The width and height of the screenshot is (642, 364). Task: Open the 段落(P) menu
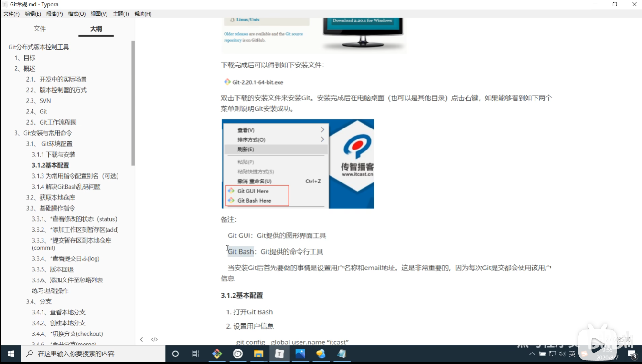coord(54,14)
